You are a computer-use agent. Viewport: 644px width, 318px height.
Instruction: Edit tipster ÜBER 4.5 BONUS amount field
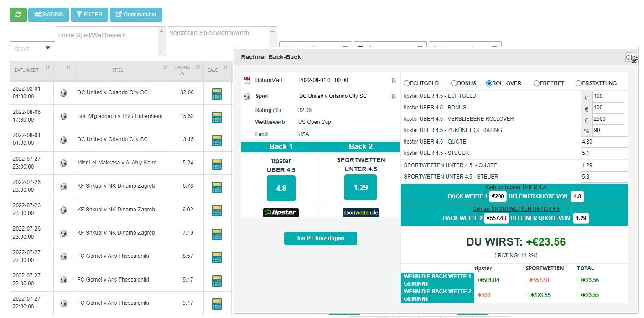[608, 108]
